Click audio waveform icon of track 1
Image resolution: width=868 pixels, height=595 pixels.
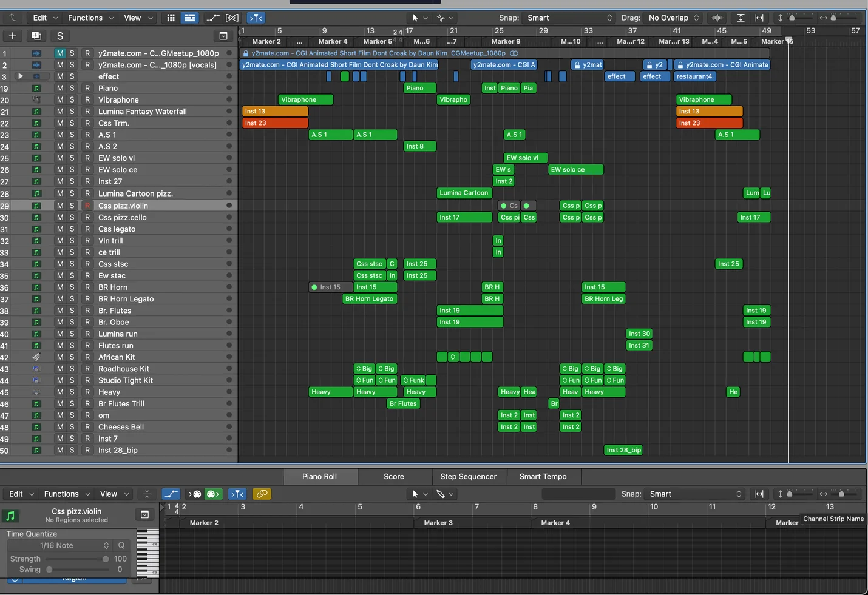tap(36, 53)
